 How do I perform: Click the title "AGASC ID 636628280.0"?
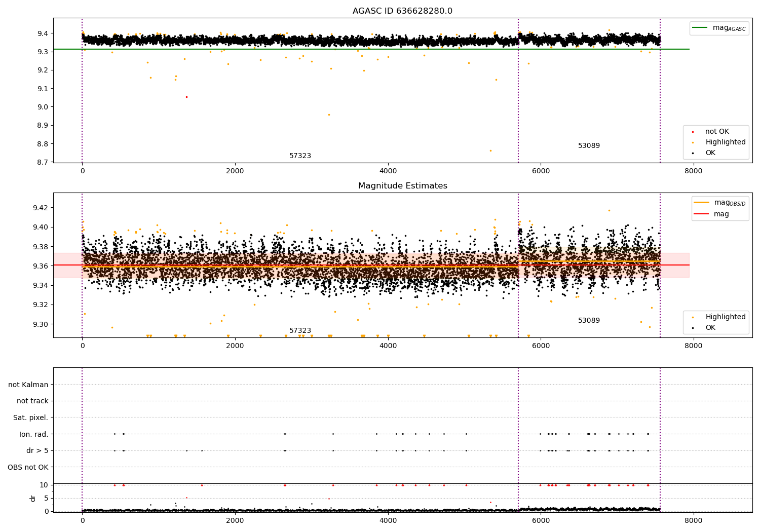point(402,11)
